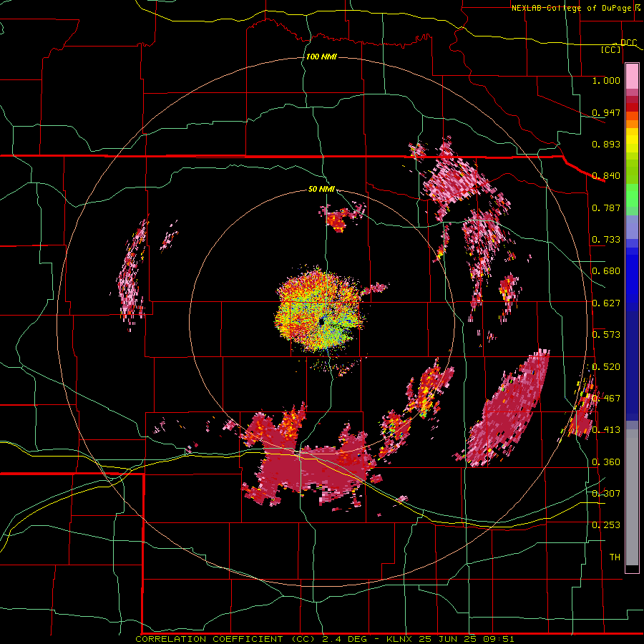Viewport: 644px width, 644px height.
Task: Click the 0.627 scale value
Action: pyautogui.click(x=606, y=303)
